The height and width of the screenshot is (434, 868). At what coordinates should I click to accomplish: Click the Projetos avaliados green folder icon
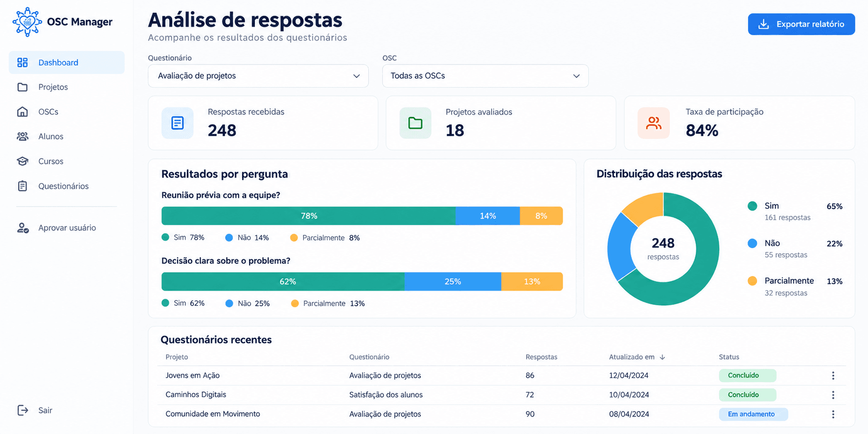pyautogui.click(x=415, y=123)
